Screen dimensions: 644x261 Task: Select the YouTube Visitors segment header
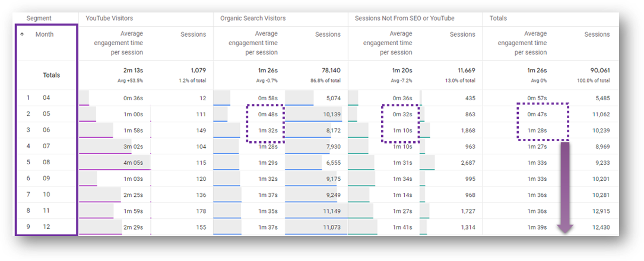109,18
